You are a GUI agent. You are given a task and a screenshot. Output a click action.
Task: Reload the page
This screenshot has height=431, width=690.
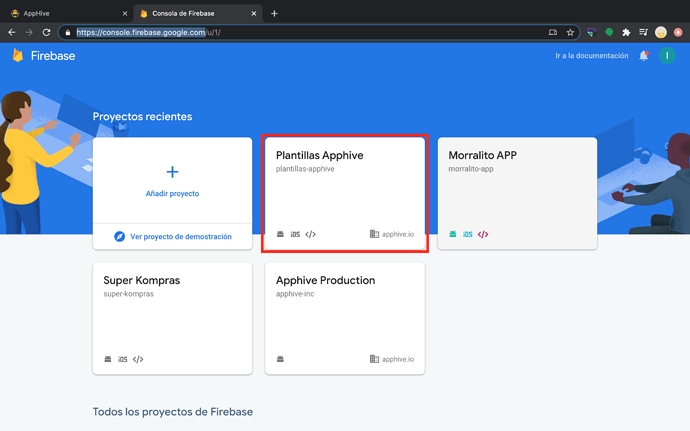pyautogui.click(x=46, y=32)
